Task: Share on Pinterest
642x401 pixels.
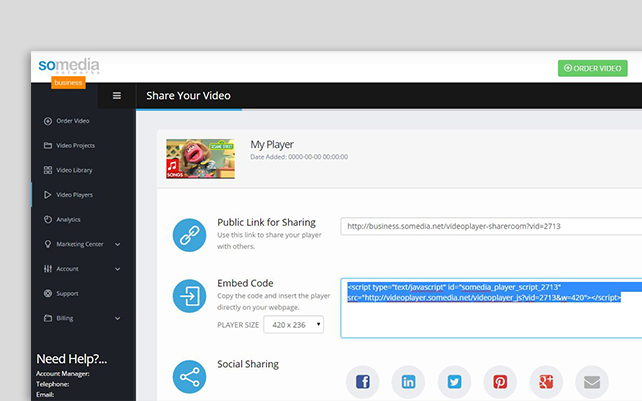Action: pos(500,382)
